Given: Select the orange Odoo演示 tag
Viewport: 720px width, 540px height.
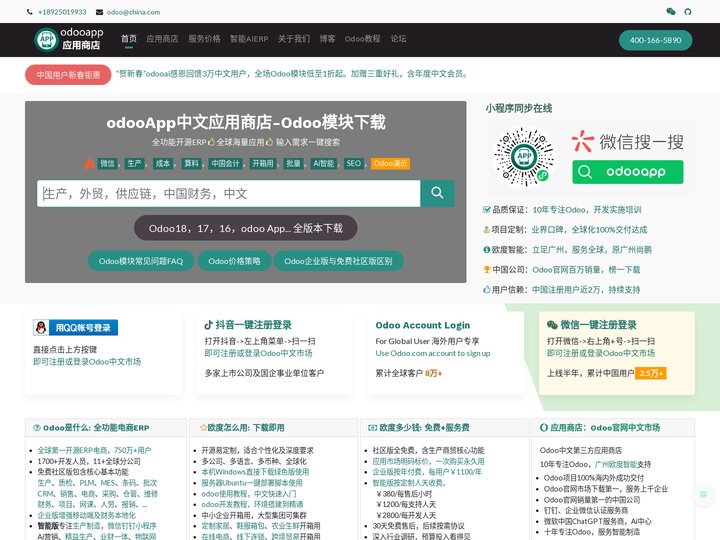Looking at the screenshot, I should (x=390, y=163).
